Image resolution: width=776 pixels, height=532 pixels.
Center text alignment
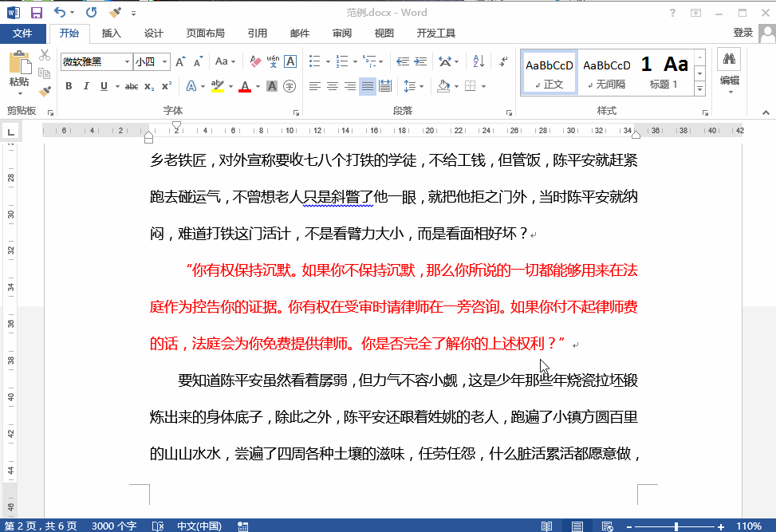(x=333, y=87)
